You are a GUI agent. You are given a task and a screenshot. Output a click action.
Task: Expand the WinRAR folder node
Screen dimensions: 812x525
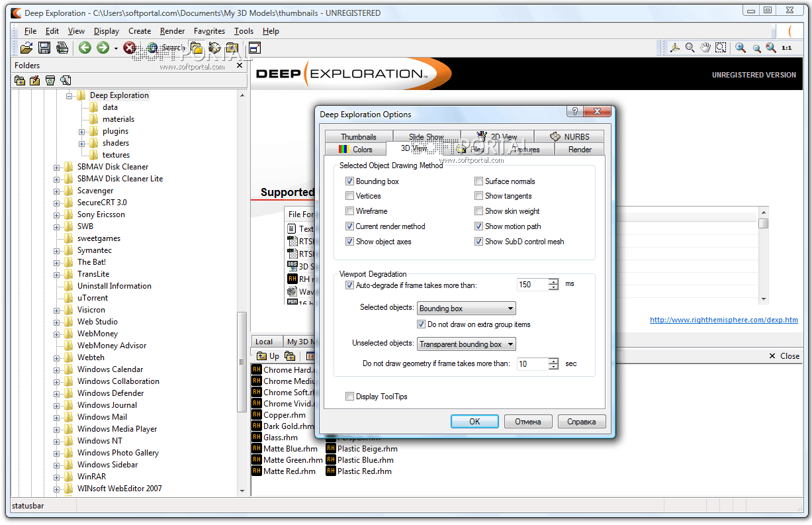tap(57, 477)
